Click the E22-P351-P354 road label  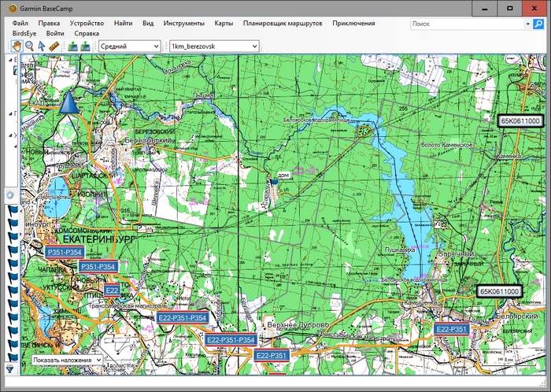pos(182,318)
